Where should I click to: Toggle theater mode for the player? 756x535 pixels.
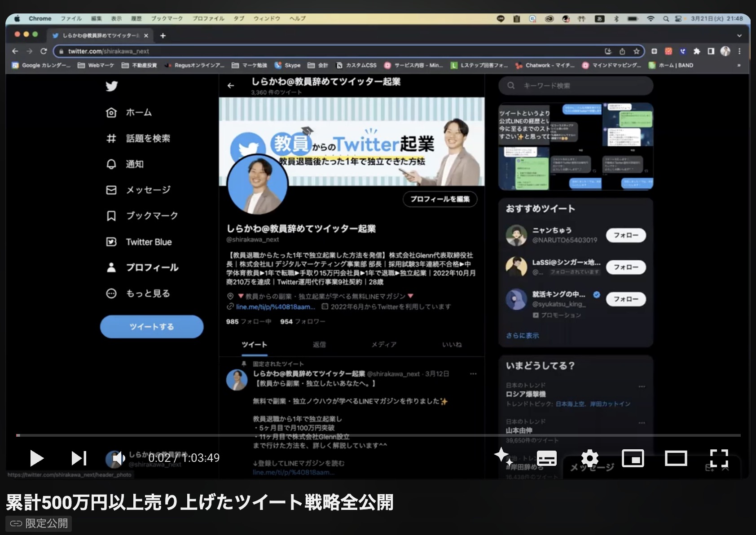tap(676, 458)
